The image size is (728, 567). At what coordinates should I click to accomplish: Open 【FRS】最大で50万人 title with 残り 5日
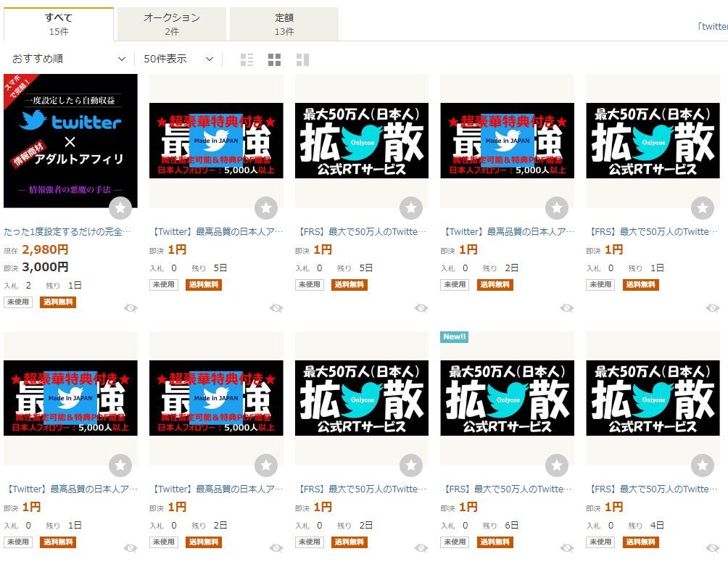[361, 231]
